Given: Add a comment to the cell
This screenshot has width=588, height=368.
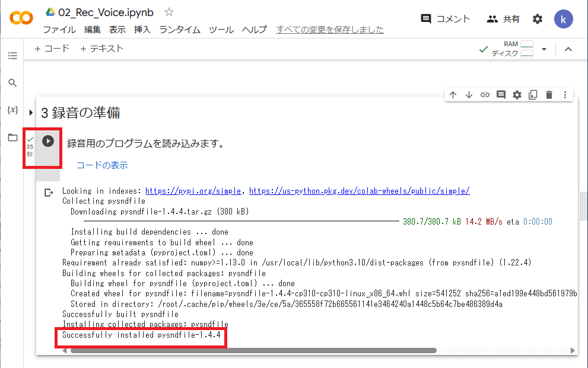Looking at the screenshot, I should [x=501, y=95].
